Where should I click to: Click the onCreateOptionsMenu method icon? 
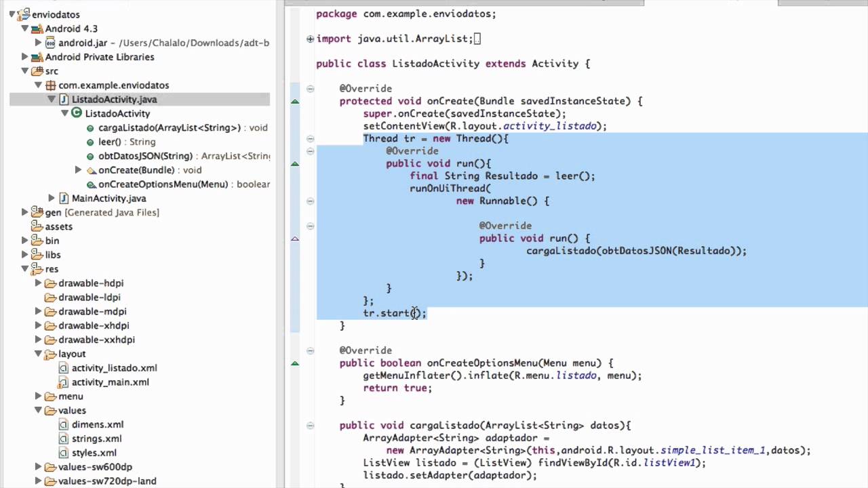coord(90,184)
